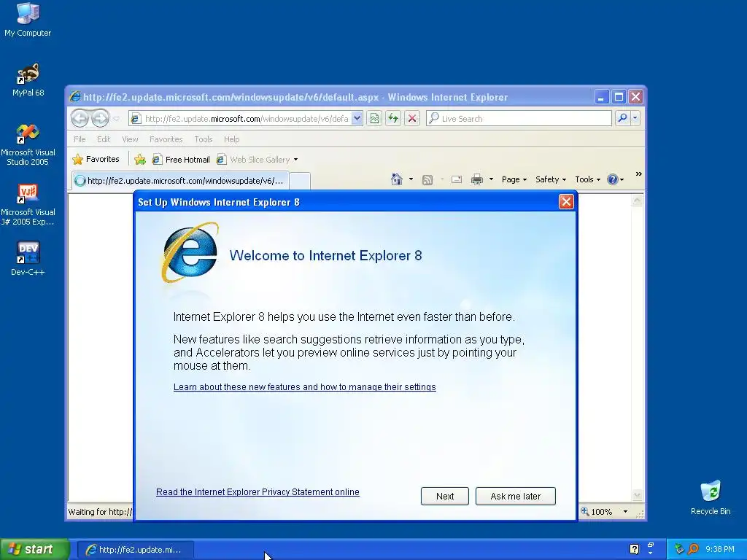Click the Search Desktop tray icon
The image size is (747, 560).
coord(694,549)
